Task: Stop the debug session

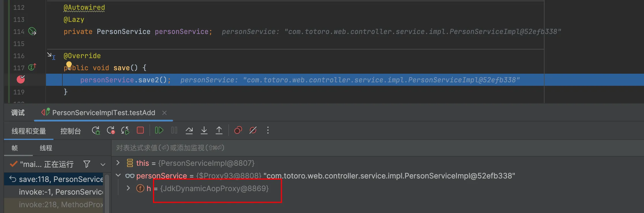Action: point(140,130)
